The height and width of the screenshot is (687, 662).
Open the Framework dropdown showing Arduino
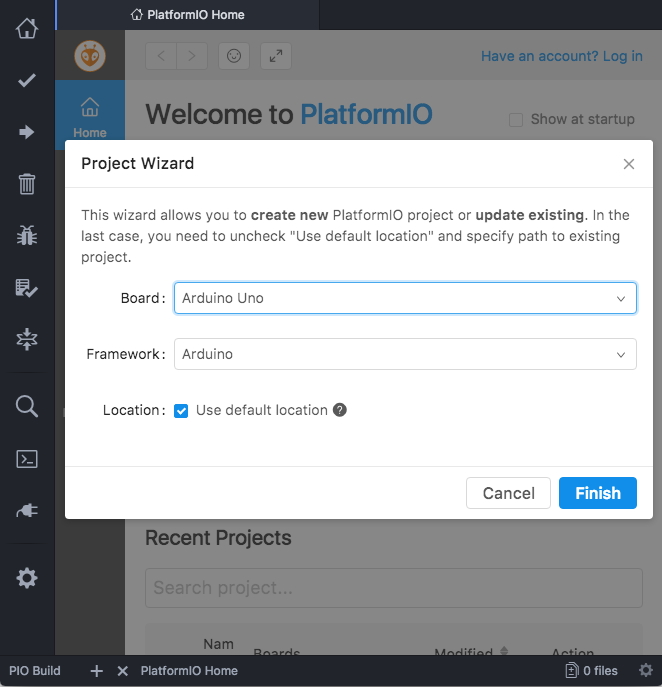point(405,354)
